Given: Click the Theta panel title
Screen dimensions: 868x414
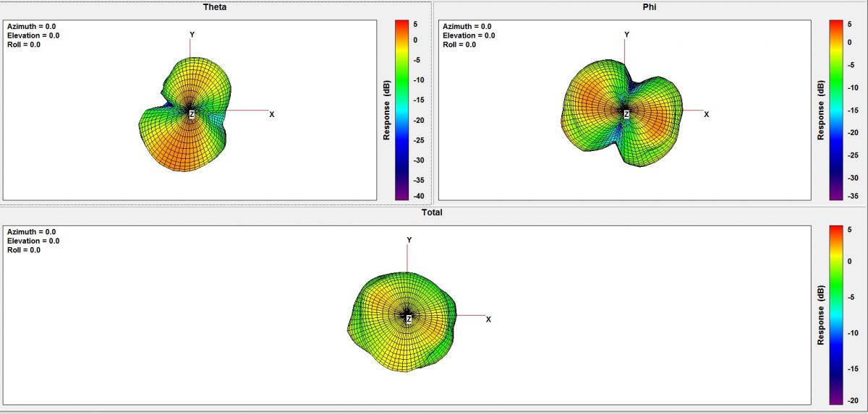Looking at the screenshot, I should tap(216, 7).
